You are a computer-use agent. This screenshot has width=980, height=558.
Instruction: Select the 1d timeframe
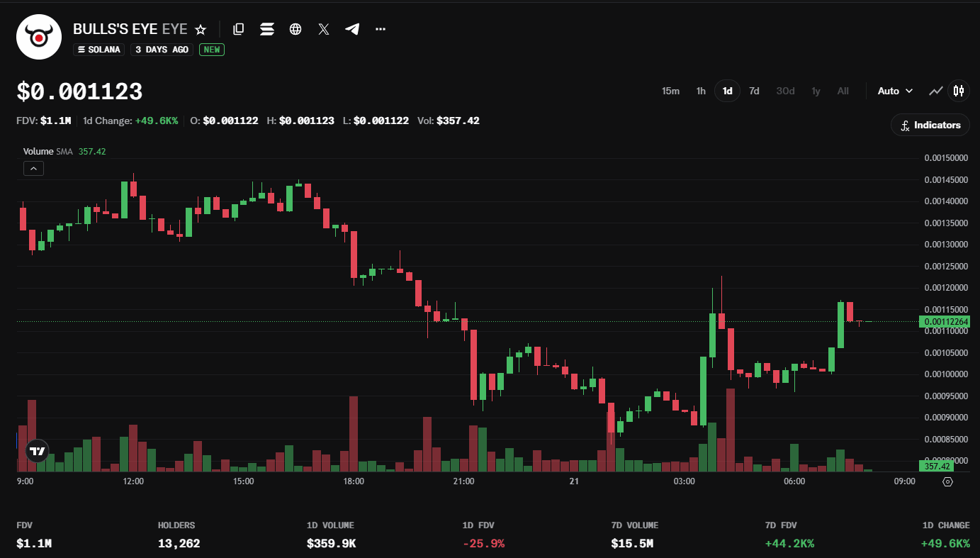coord(727,91)
